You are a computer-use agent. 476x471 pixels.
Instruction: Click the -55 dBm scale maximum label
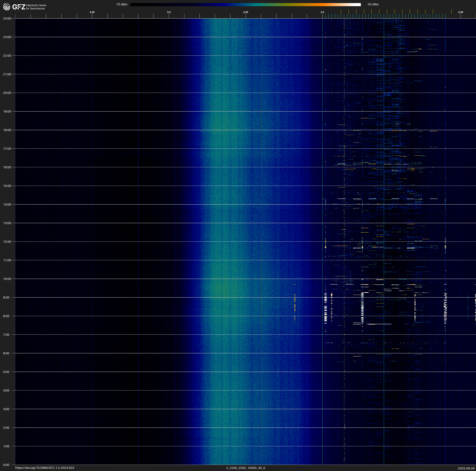(373, 4)
